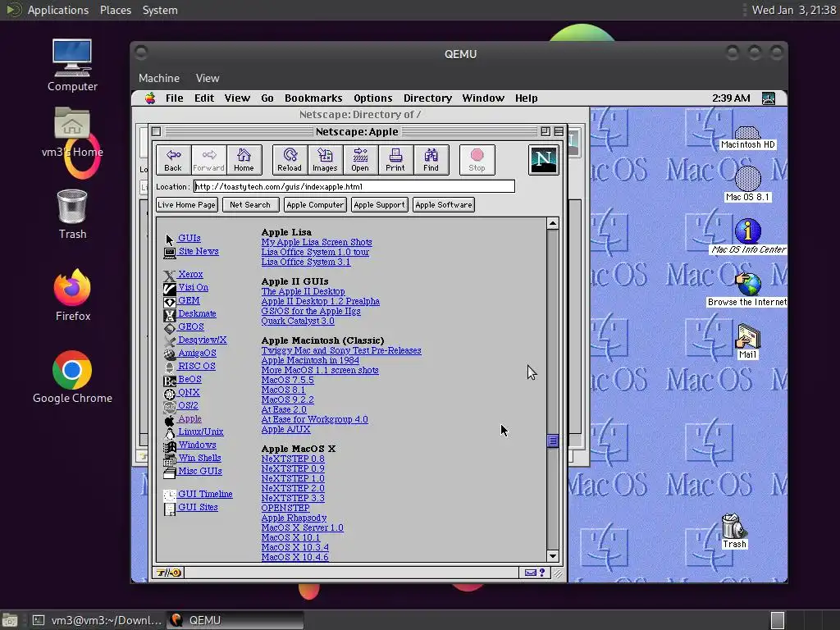Print the page using Print button
The width and height of the screenshot is (840, 630).
pyautogui.click(x=395, y=160)
